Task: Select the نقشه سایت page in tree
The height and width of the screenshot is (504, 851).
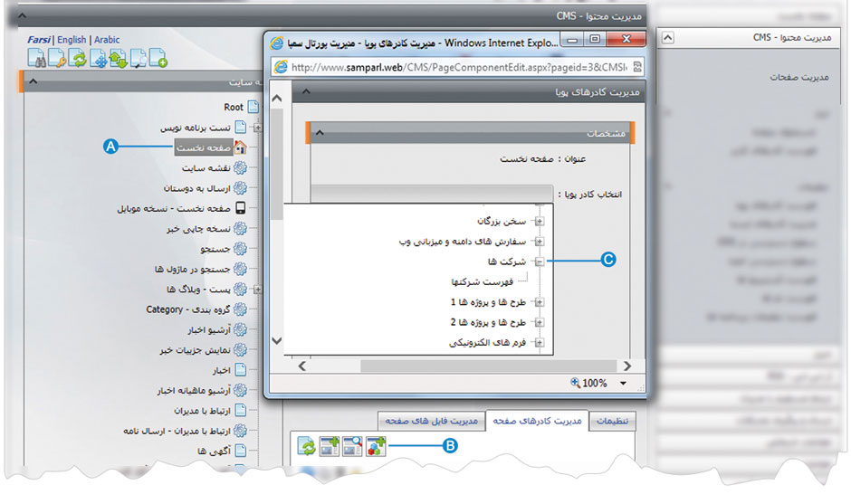Action: [x=205, y=167]
